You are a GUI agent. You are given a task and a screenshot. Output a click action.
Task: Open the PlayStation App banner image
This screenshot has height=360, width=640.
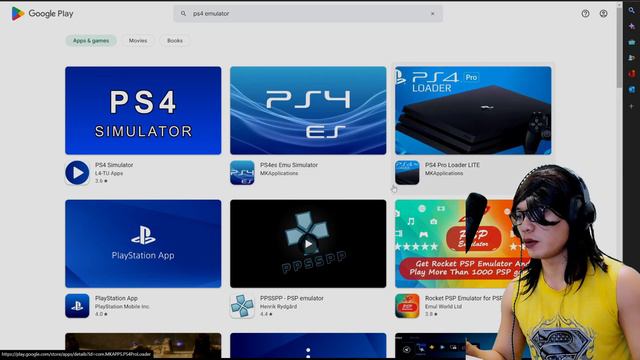[143, 244]
